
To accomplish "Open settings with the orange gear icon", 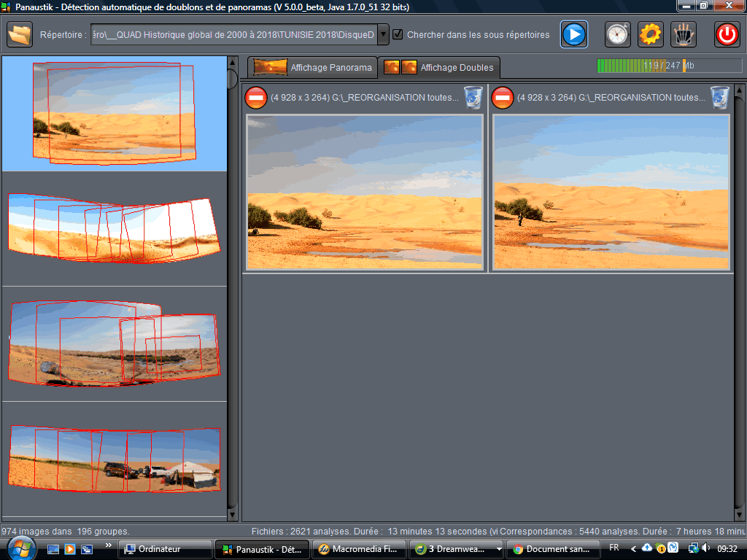I will [x=650, y=34].
